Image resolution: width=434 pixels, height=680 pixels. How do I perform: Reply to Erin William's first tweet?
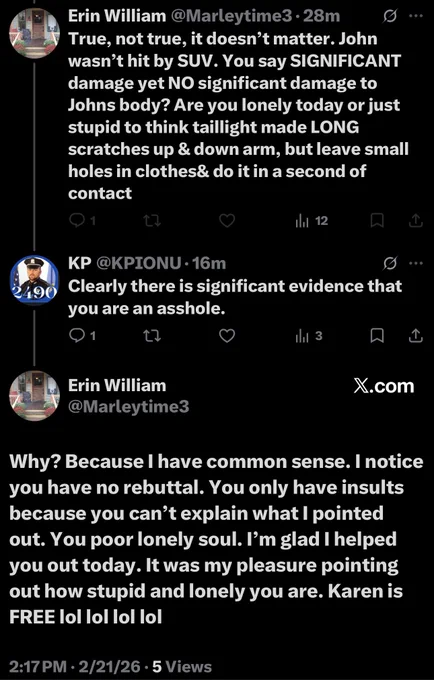point(82,221)
